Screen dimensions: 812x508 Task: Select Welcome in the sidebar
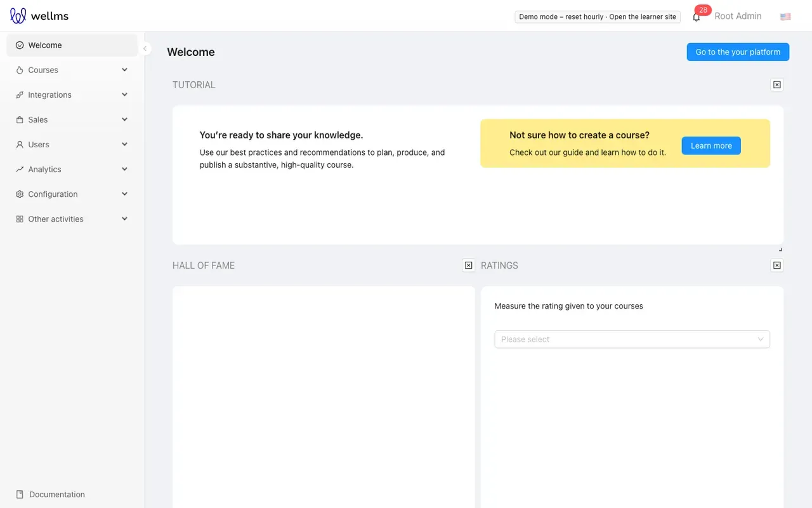(x=72, y=46)
